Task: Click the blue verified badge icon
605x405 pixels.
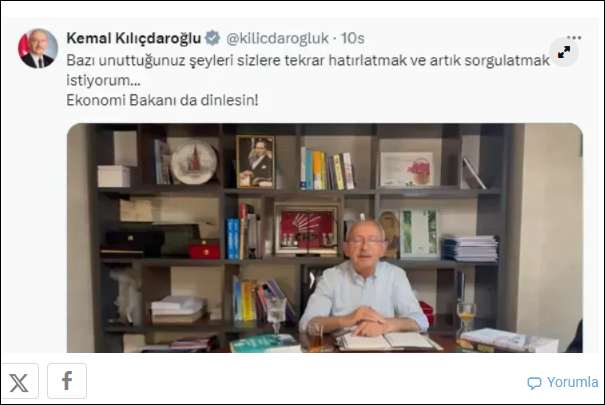Action: point(212,38)
